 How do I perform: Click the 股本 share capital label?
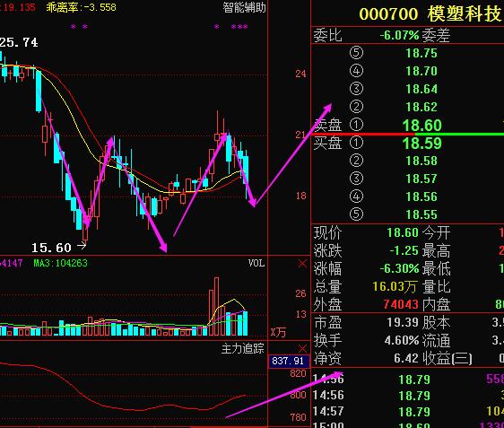(436, 322)
